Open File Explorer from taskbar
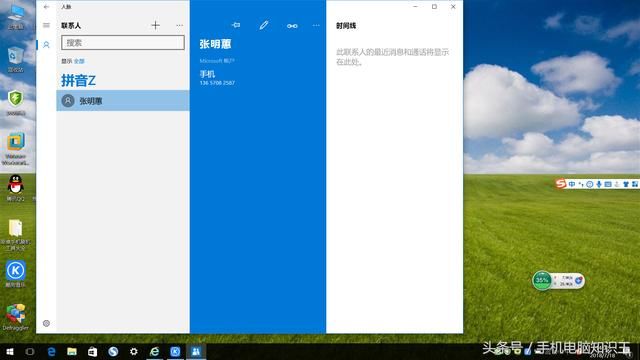This screenshot has height=360, width=640. tap(72, 351)
